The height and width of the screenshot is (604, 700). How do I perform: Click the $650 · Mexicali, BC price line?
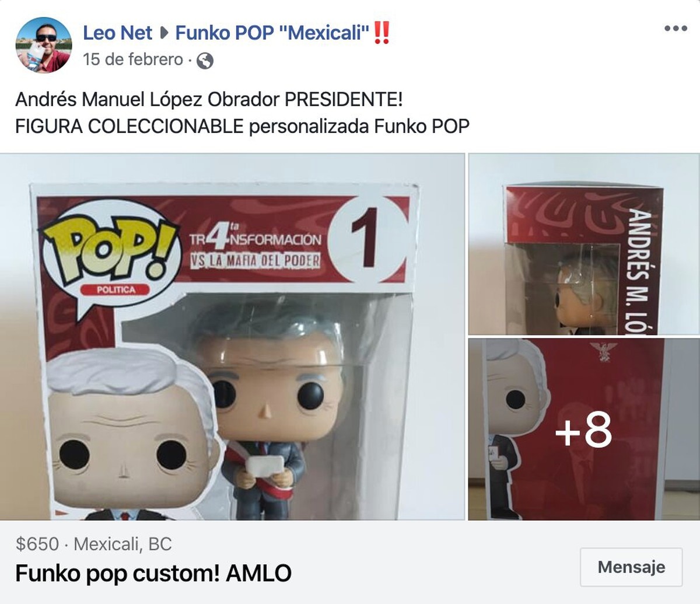[x=94, y=544]
